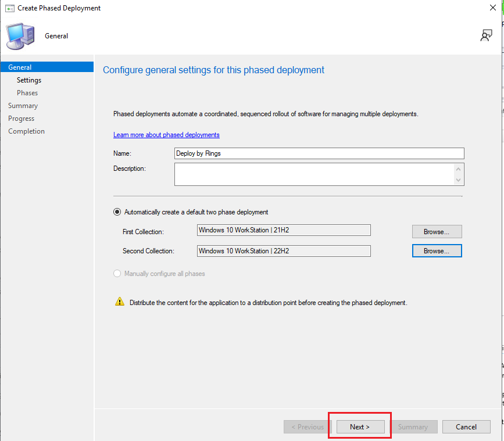Close the Create Phased Deployment window
This screenshot has height=441, width=504.
click(493, 8)
